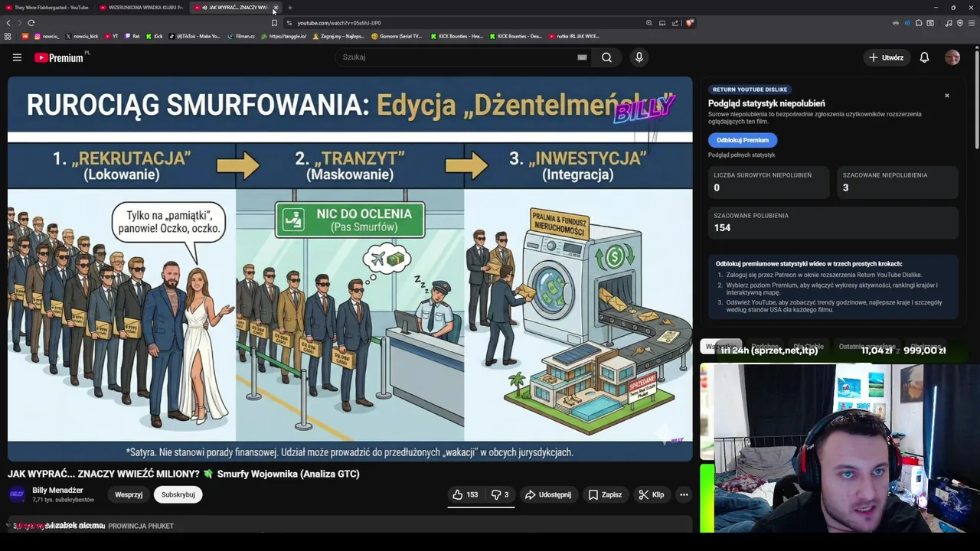Image resolution: width=980 pixels, height=551 pixels.
Task: Open YouTube notifications bell
Action: point(924,57)
